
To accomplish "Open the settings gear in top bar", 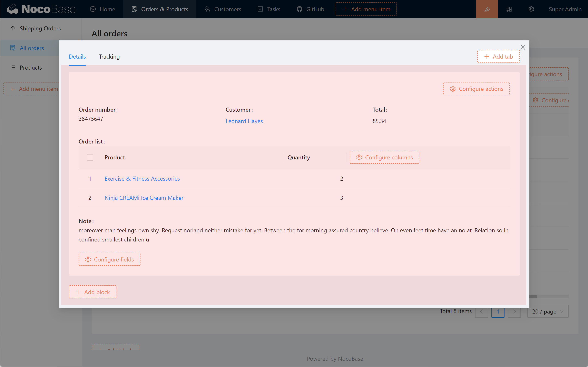I will (531, 9).
